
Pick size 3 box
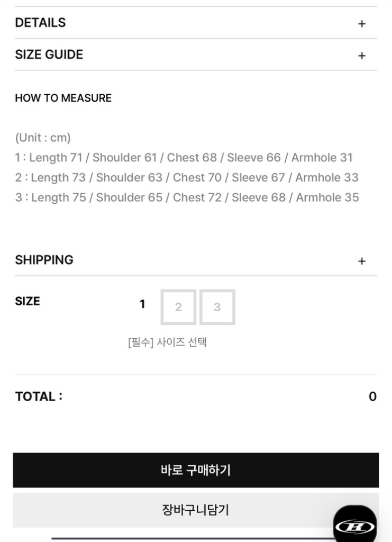[217, 307]
